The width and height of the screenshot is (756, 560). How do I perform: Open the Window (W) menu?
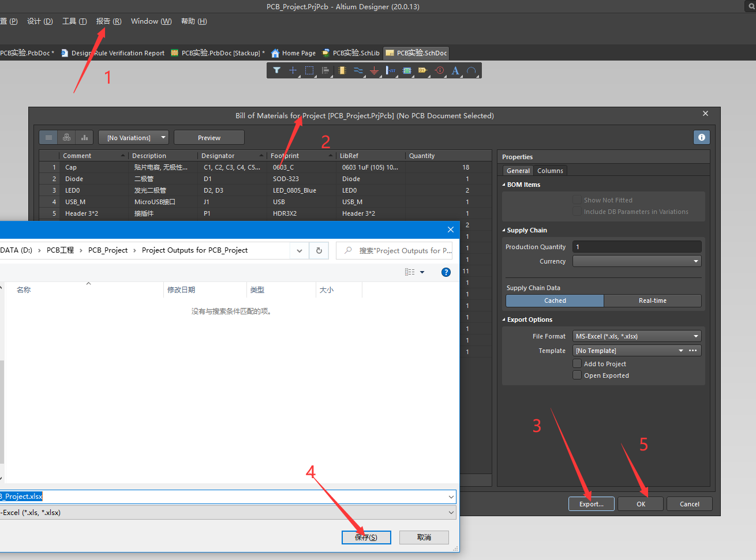coord(151,21)
